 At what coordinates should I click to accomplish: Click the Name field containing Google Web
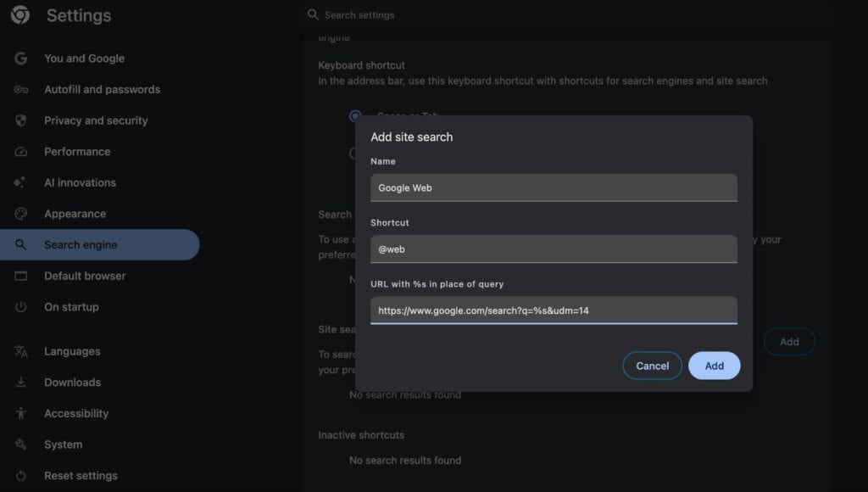tap(554, 187)
